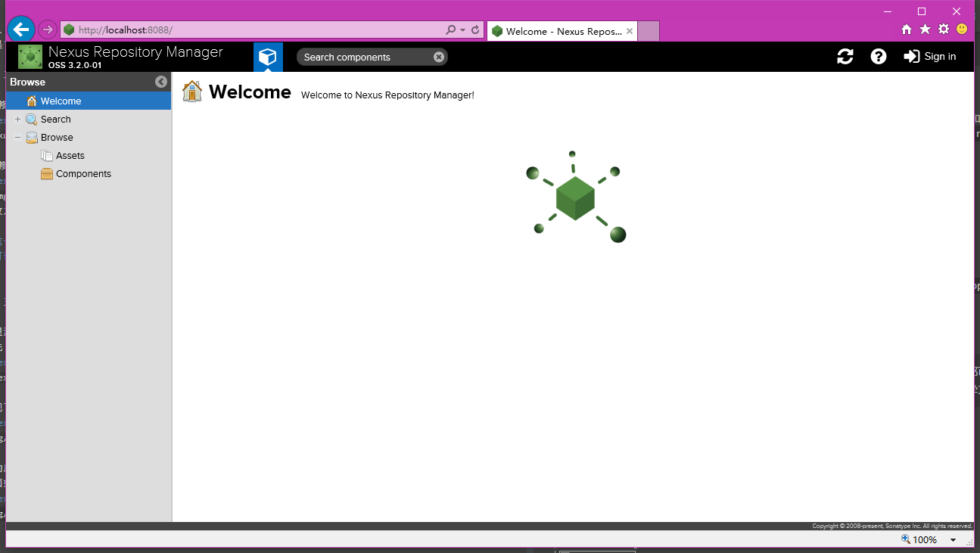Click the smiley feedback icon
The image size is (980, 553).
pos(962,30)
